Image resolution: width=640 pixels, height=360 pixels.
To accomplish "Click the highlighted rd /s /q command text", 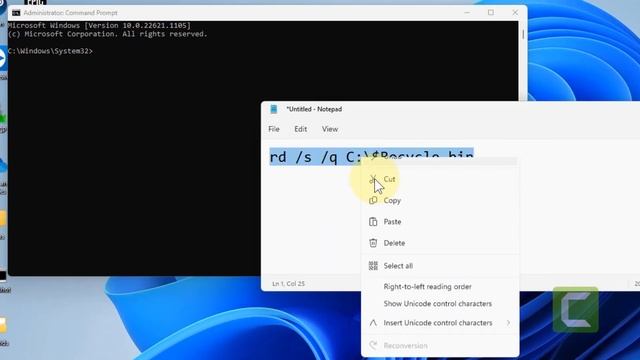I will [x=371, y=157].
